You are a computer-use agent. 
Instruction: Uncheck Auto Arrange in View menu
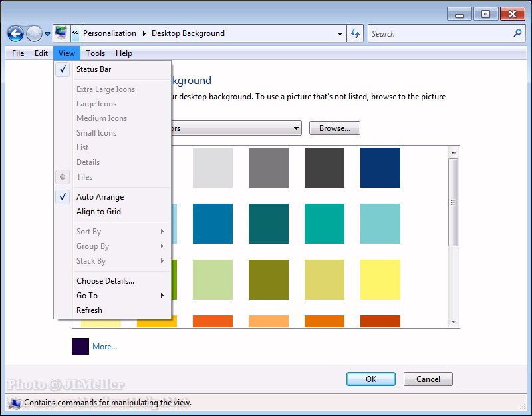pyautogui.click(x=100, y=197)
